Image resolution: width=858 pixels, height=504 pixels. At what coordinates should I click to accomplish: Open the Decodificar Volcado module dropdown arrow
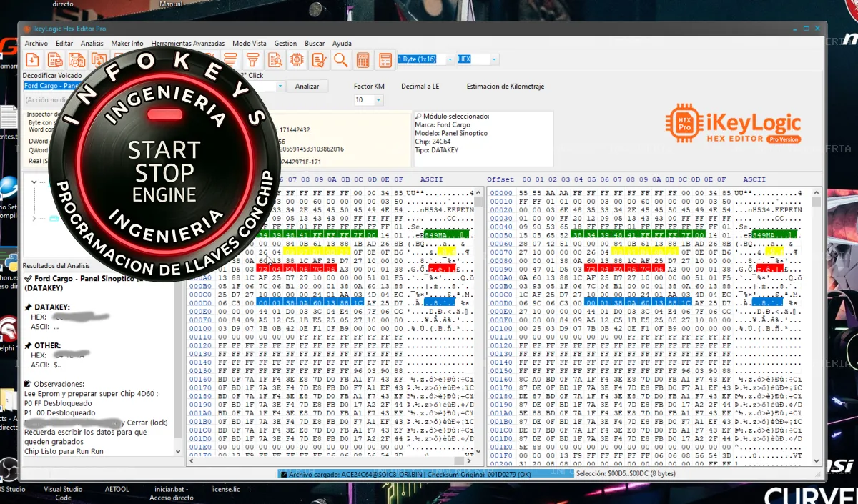[x=280, y=86]
